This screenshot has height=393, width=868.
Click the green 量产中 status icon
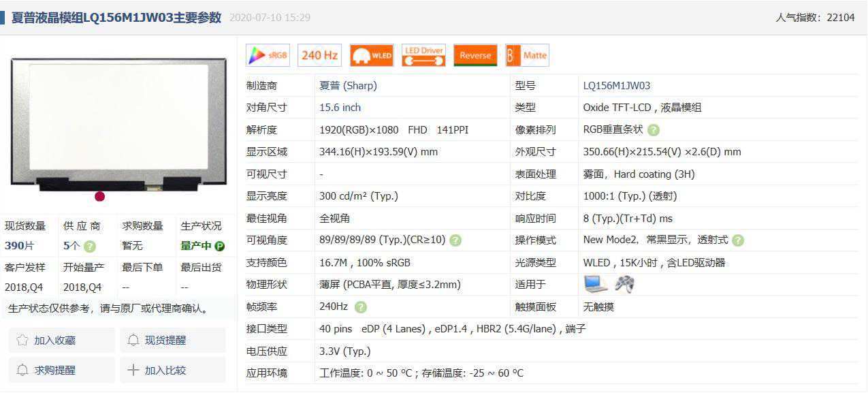(220, 247)
